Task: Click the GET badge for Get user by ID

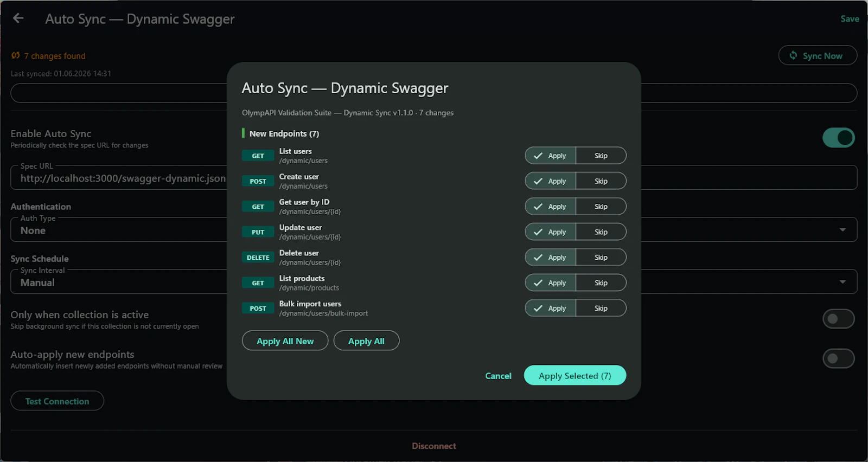Action: (x=258, y=207)
